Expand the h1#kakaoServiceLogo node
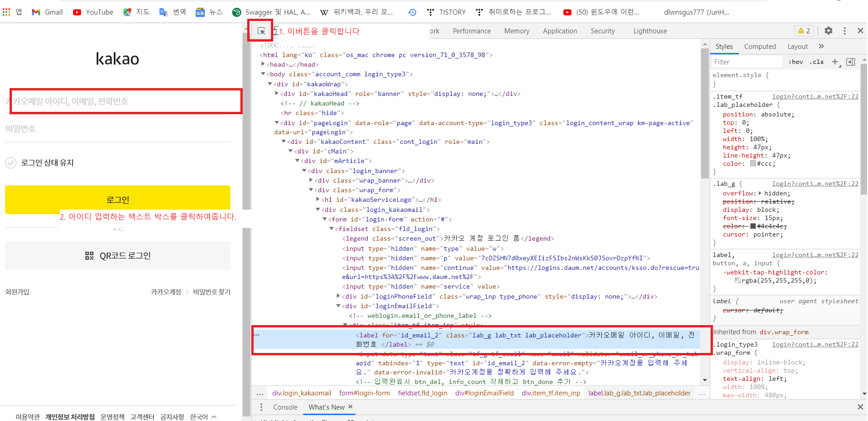Screen dimensions: 868x421 pos(318,199)
